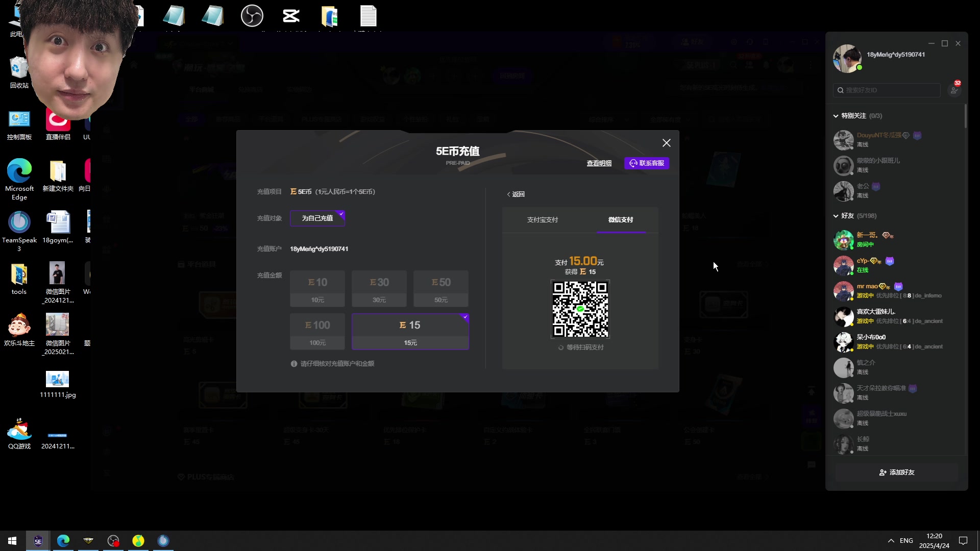This screenshot has height=551, width=980.
Task: Click the 联系客服 button
Action: (647, 163)
